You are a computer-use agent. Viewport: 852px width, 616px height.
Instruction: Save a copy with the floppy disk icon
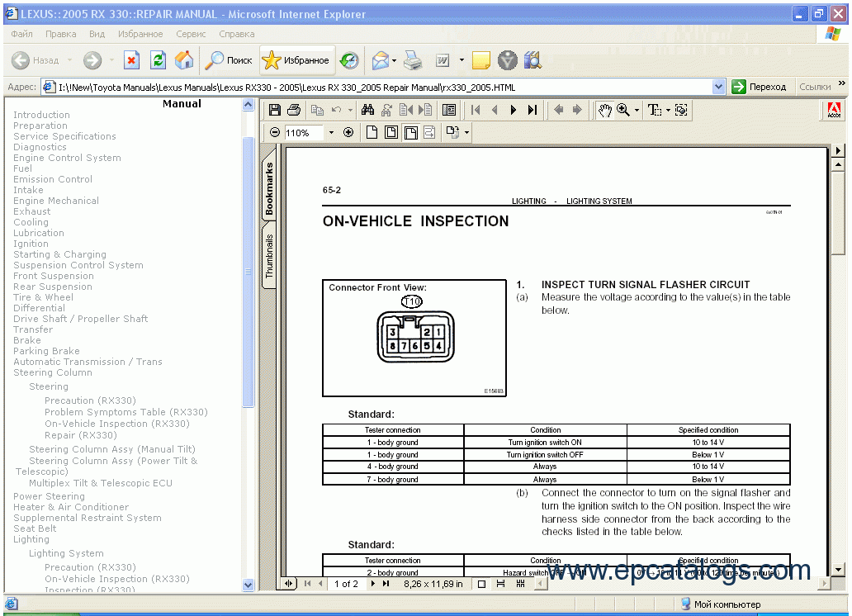pos(275,110)
